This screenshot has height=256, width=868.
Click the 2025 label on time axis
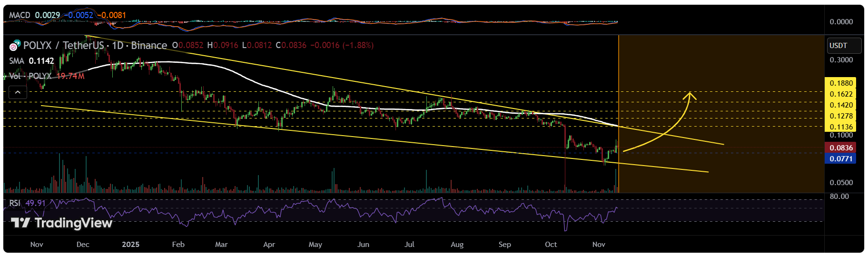click(x=130, y=245)
